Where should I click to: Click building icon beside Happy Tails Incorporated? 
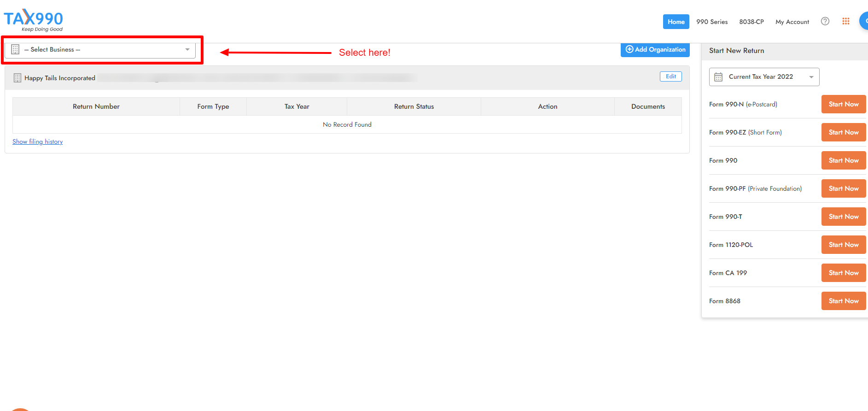coord(17,78)
